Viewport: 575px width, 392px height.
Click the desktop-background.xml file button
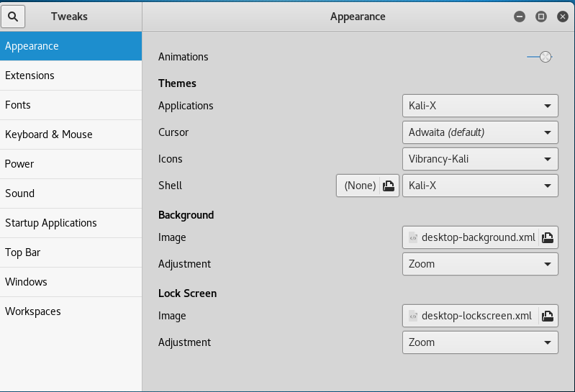(x=471, y=237)
